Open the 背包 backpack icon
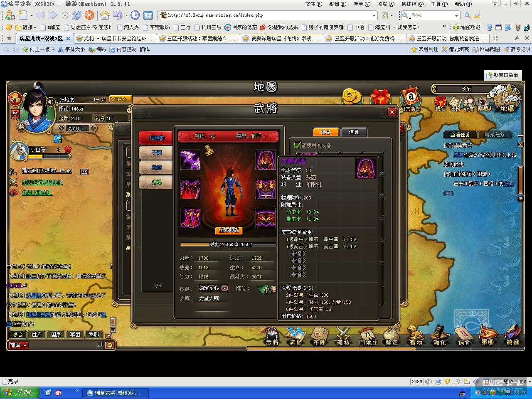This screenshot has width=532, height=399. pyautogui.click(x=392, y=337)
